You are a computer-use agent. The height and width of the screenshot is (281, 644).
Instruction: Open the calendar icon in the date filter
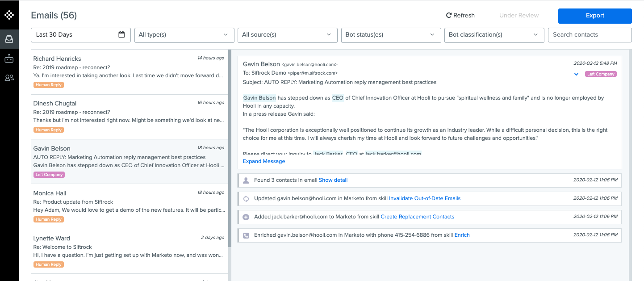(122, 34)
